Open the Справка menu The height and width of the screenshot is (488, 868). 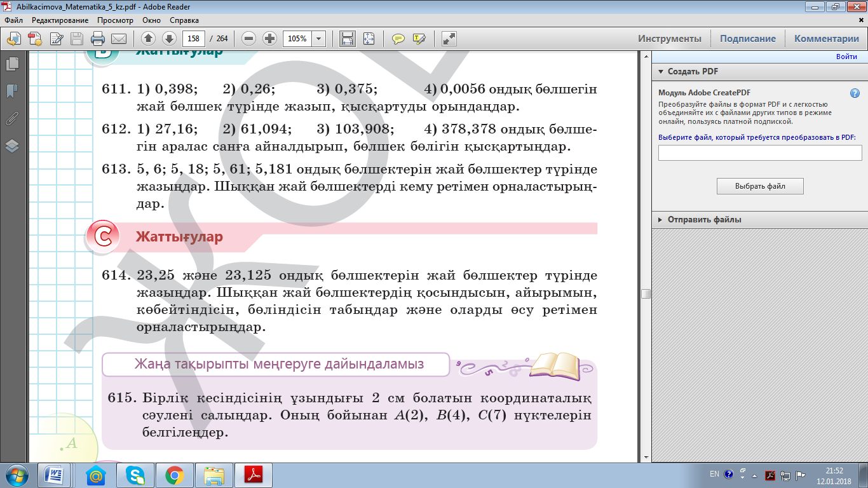click(x=184, y=20)
